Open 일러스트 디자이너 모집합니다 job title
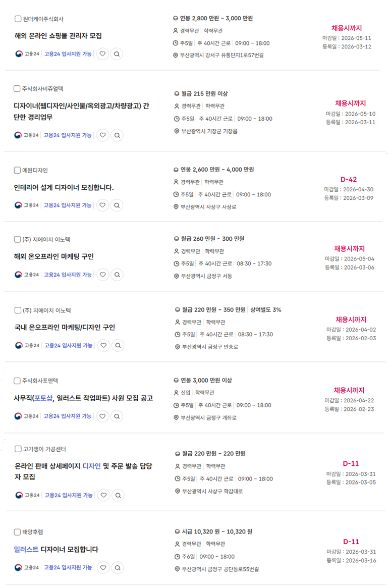 56,550
